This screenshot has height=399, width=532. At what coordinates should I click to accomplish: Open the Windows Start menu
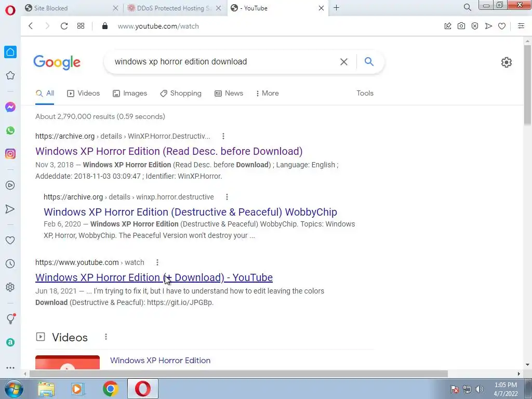tap(14, 389)
